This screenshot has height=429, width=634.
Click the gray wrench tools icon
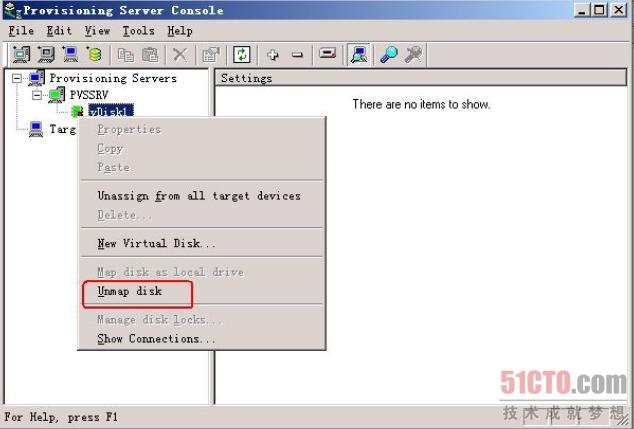click(413, 55)
